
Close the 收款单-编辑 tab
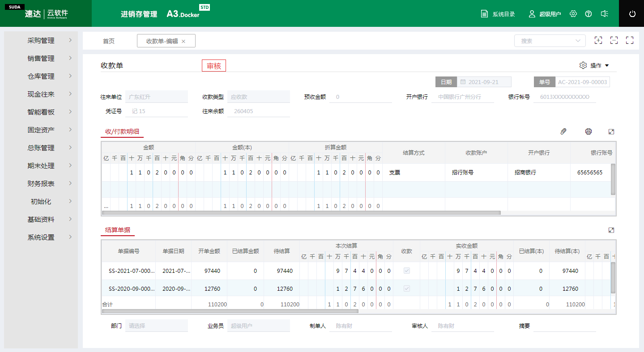tap(183, 41)
